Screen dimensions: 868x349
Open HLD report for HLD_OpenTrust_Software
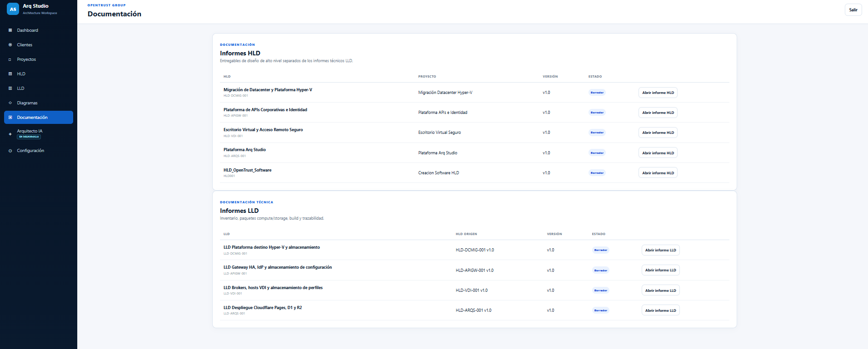658,173
